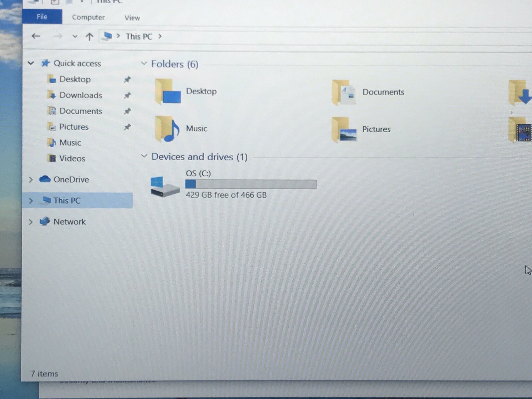Select the Desktop folder label in main pane
The height and width of the screenshot is (399, 532).
click(201, 91)
